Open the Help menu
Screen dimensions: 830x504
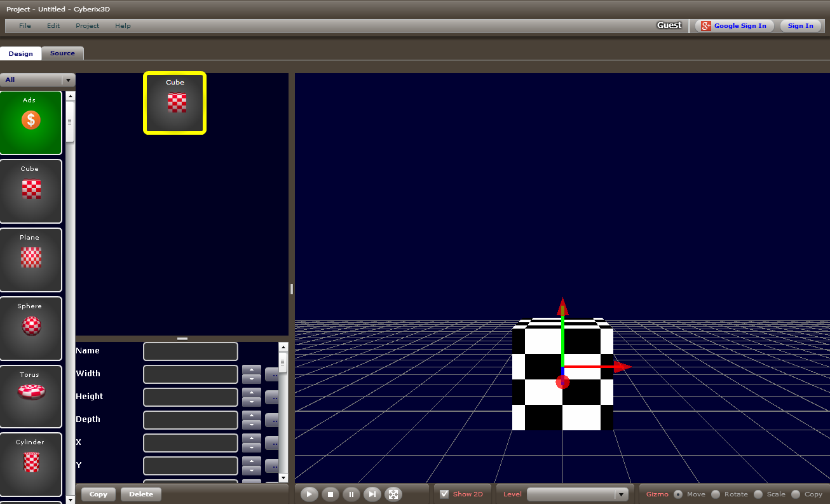pos(123,26)
